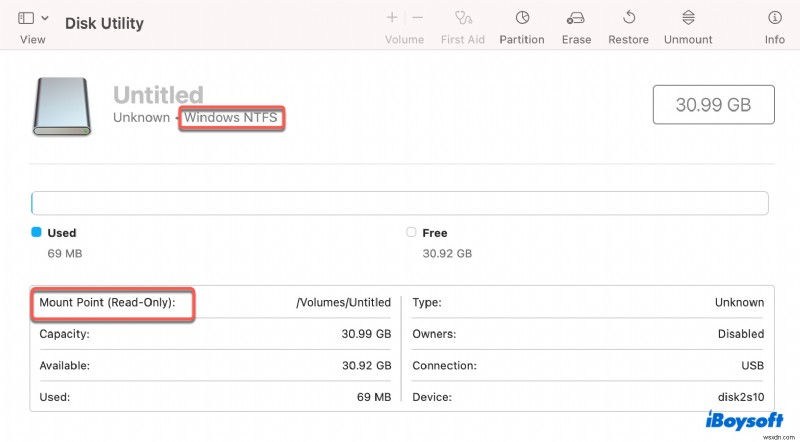Image resolution: width=800 pixels, height=442 pixels.
Task: Click the Available 30.92 GB value
Action: click(x=366, y=365)
